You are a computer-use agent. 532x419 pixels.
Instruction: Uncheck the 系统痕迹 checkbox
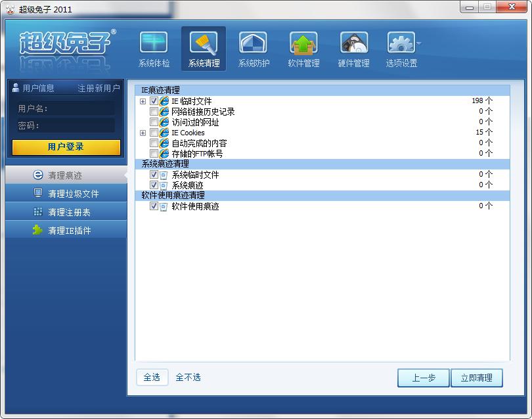[x=154, y=185]
